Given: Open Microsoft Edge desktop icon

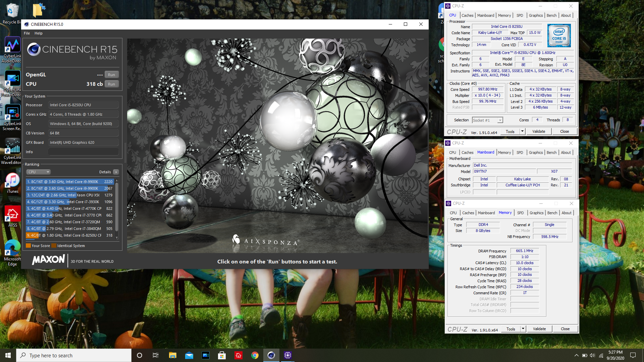Looking at the screenshot, I should pos(12,253).
